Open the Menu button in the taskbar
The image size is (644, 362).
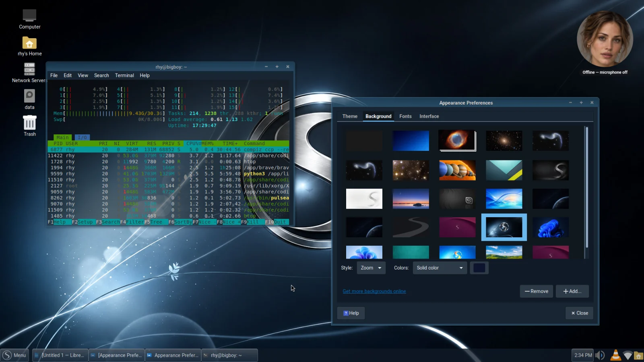(14, 355)
